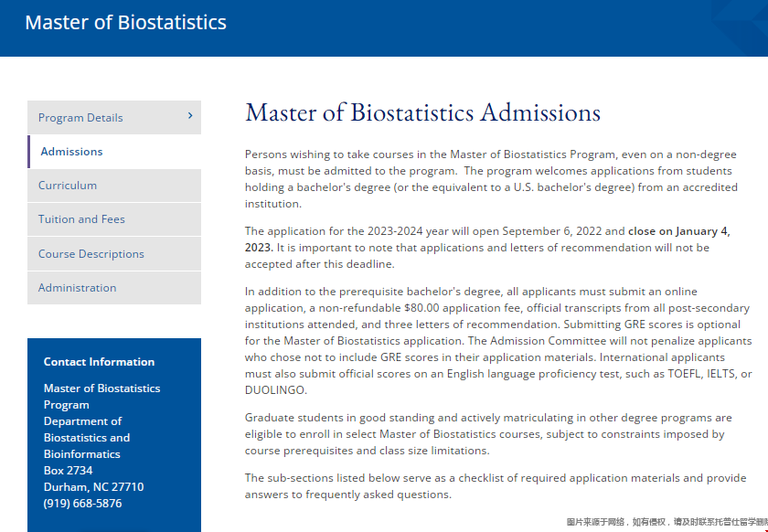Go to the Curriculum section
The height and width of the screenshot is (532, 768).
pos(68,186)
